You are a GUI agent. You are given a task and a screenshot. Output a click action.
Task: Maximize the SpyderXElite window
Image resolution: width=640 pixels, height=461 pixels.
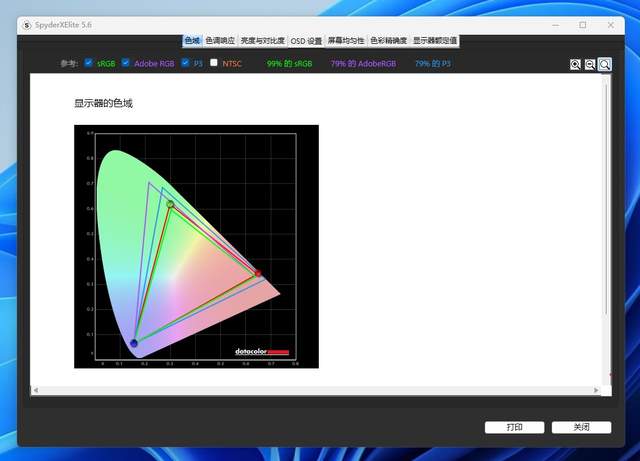coord(583,25)
